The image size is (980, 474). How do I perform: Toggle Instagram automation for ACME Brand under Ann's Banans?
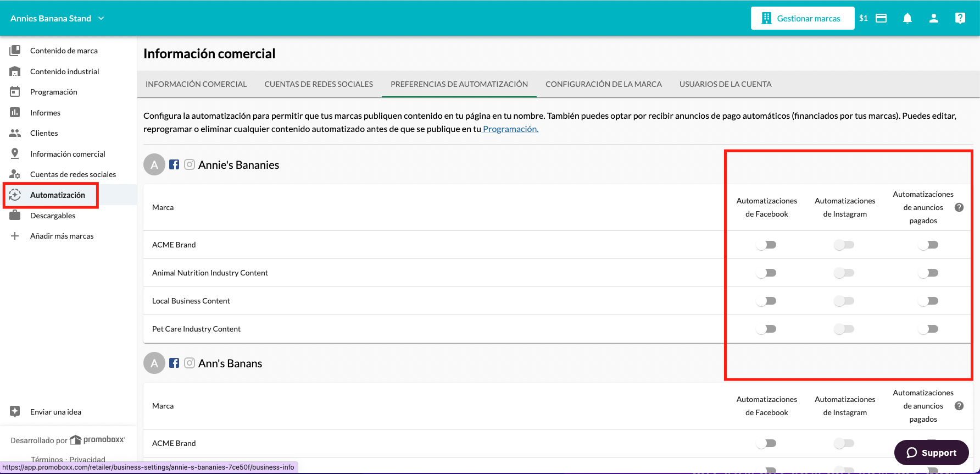click(x=844, y=443)
